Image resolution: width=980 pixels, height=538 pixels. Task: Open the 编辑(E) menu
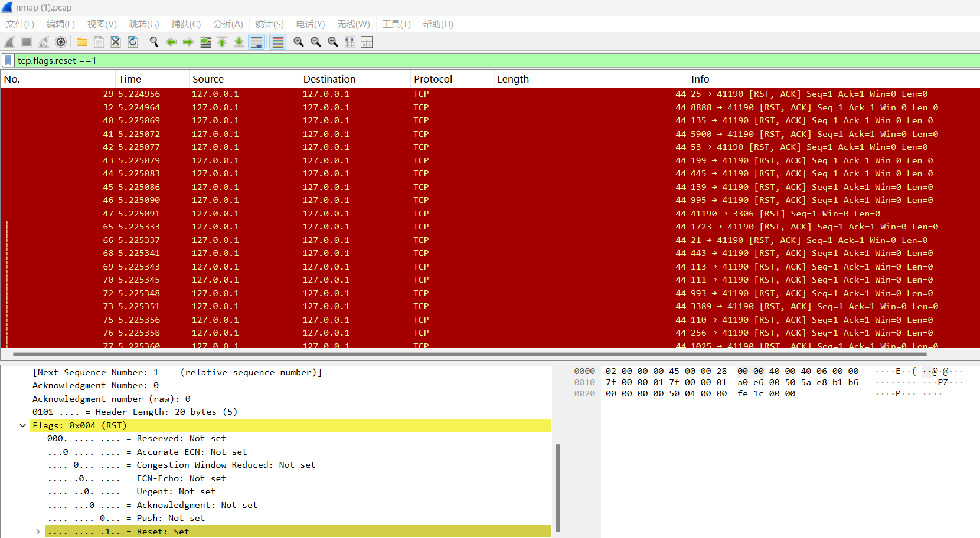(x=61, y=24)
